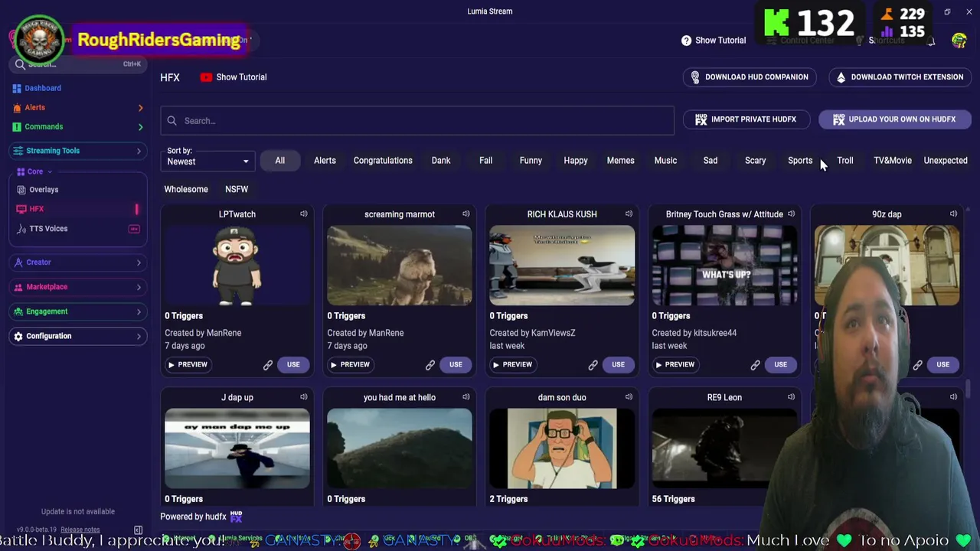This screenshot has height=551, width=980.
Task: Expand the Creator section
Action: [77, 262]
